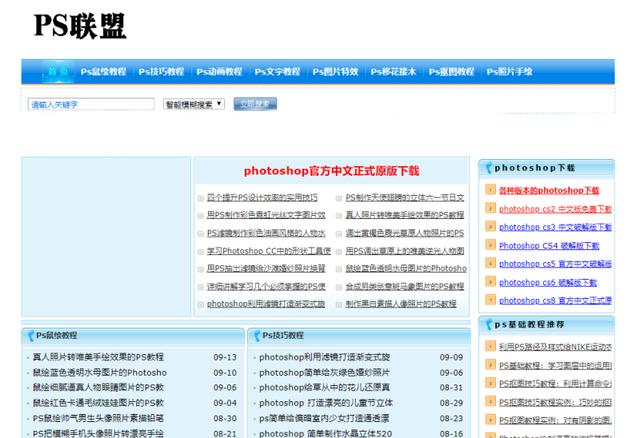The width and height of the screenshot is (640, 438).
Task: Click grey bullet icon before 四个提升PS设计效率 link
Action: click(x=200, y=198)
